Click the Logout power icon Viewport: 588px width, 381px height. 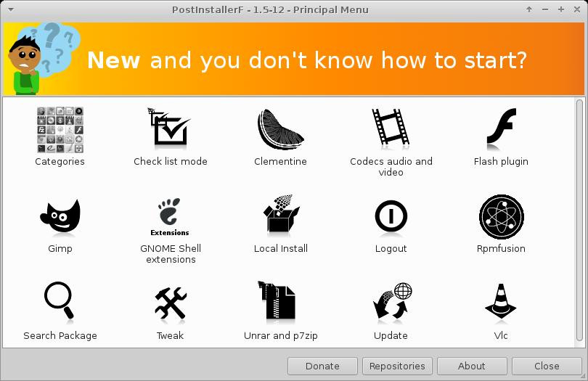391,216
